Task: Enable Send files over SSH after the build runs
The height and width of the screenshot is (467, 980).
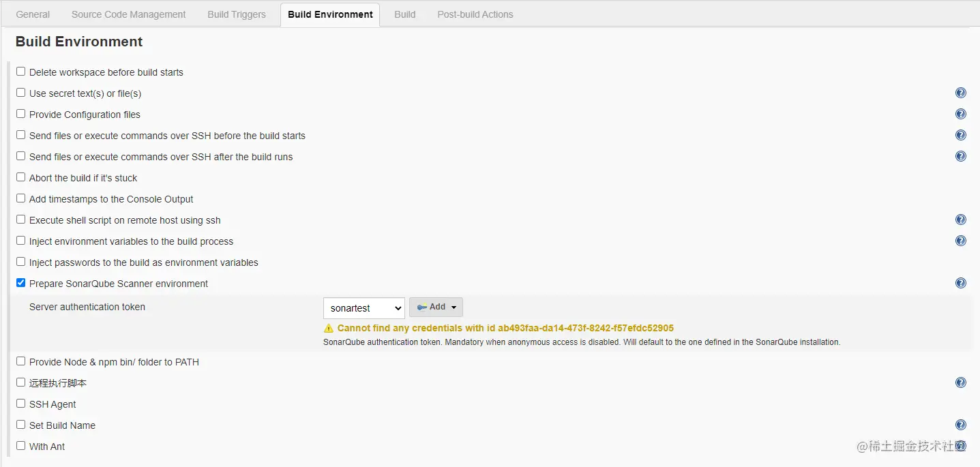Action: pos(20,156)
